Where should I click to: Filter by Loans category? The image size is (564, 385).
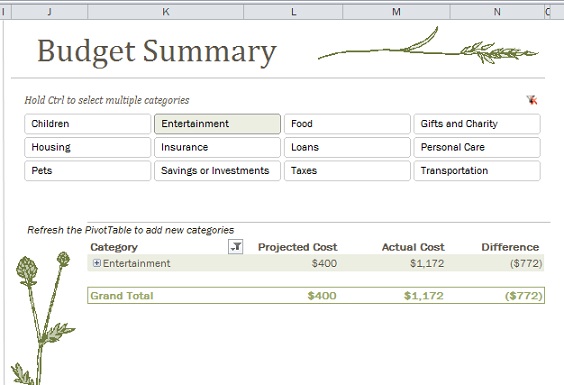(x=347, y=147)
